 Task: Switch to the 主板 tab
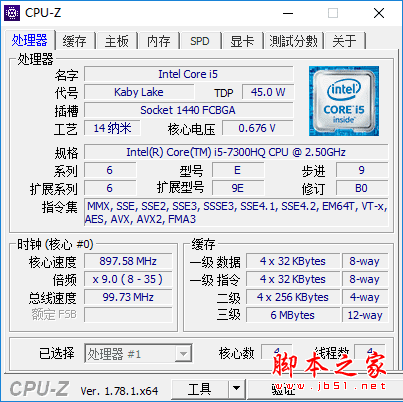click(116, 41)
